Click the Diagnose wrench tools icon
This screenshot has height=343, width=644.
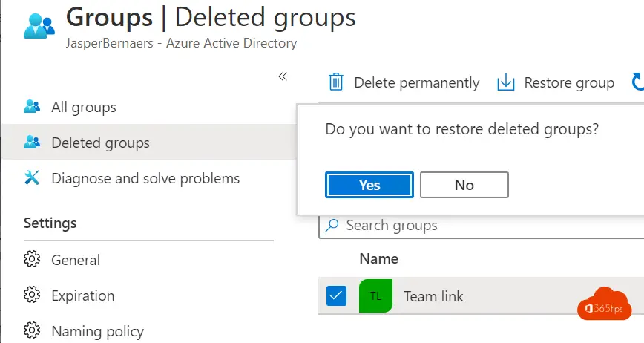(x=32, y=178)
